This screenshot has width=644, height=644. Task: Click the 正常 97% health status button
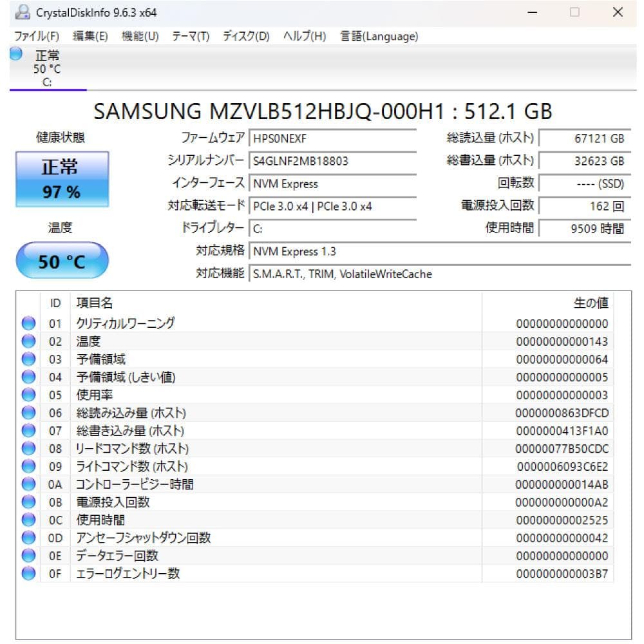[x=61, y=178]
